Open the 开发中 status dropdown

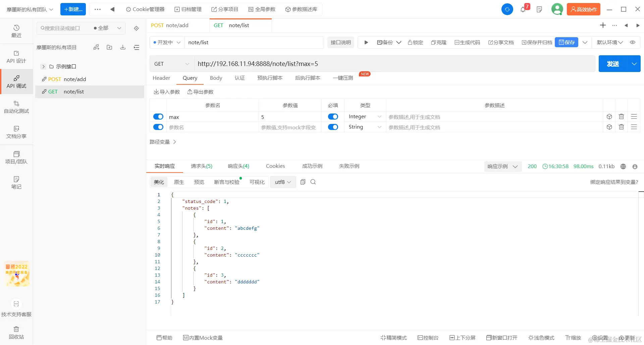coord(167,43)
